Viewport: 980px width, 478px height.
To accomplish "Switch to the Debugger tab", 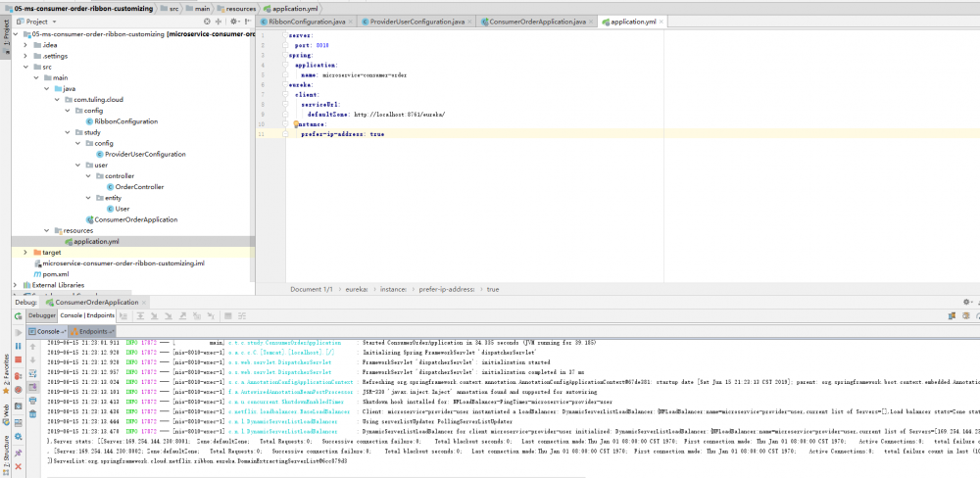I will click(x=42, y=315).
